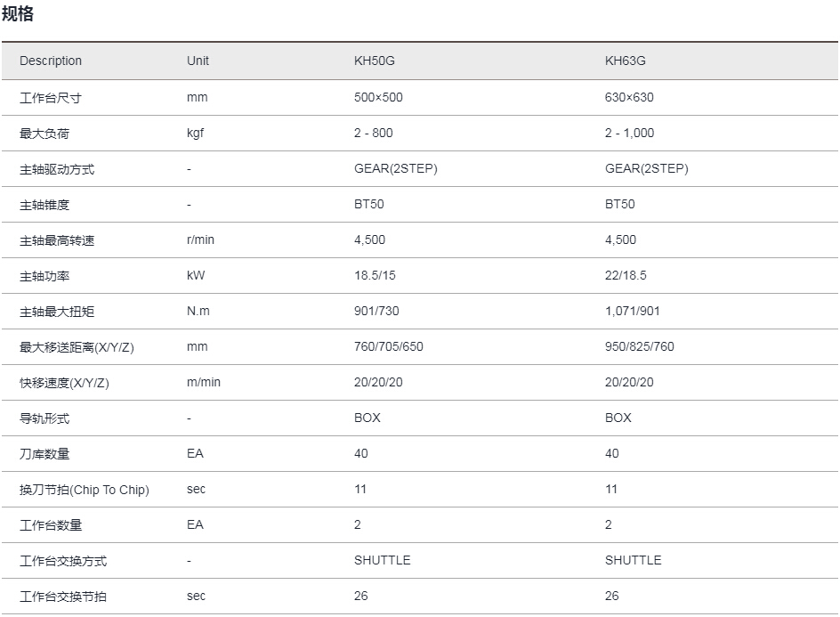This screenshot has height=617, width=840.
Task: Select the 主轴驱动方式 row label
Action: tap(57, 168)
